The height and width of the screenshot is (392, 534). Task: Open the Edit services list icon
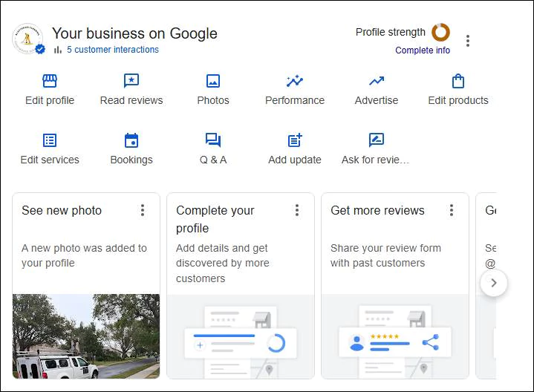click(50, 140)
